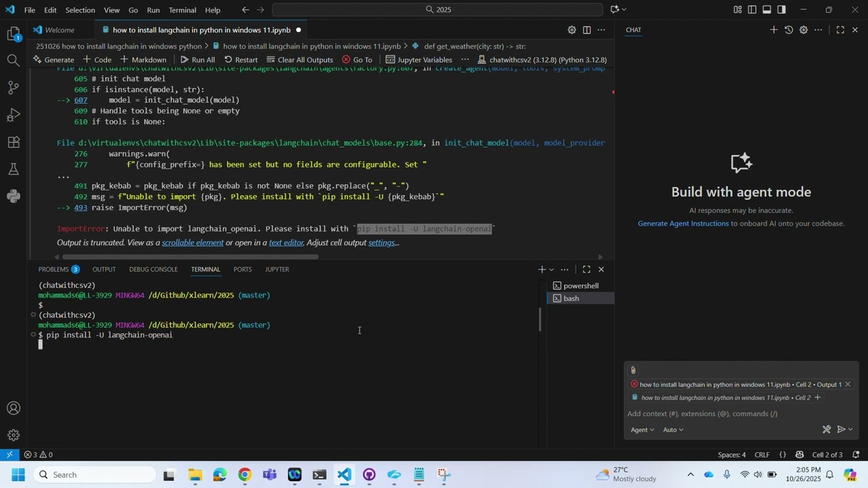Open scrollable element link
868x488 pixels.
[x=193, y=243]
